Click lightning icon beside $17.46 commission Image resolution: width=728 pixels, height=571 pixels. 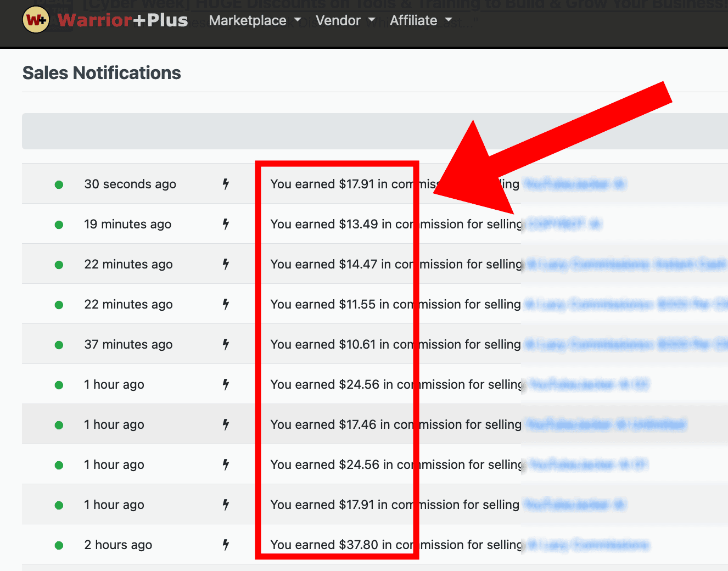(226, 424)
